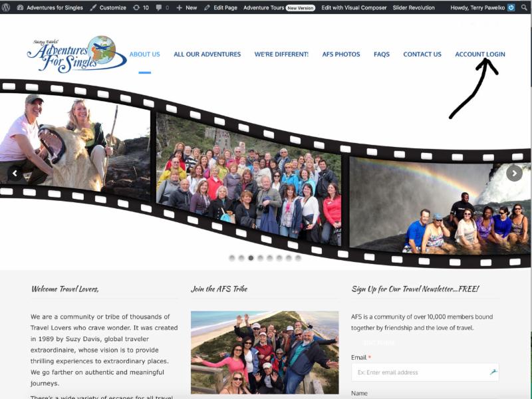Jump to the sixth slider pagination dot
This screenshot has height=399, width=532.
click(279, 258)
